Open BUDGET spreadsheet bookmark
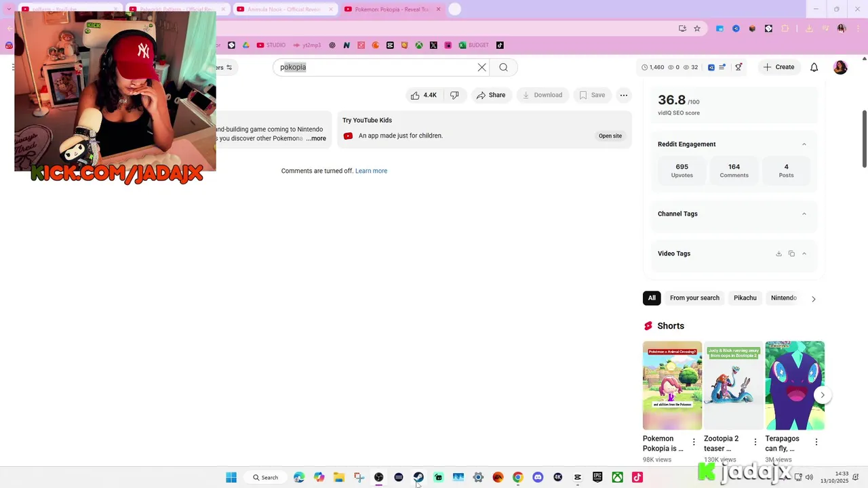 [473, 45]
